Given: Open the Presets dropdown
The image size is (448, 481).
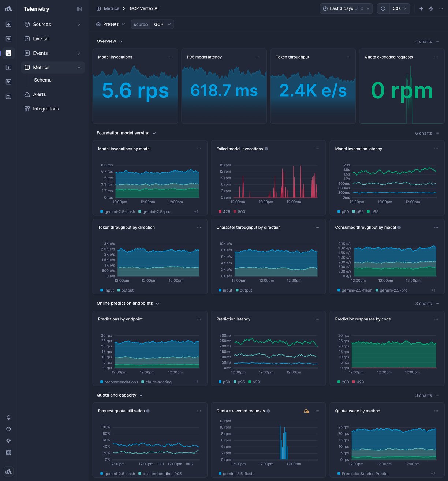Looking at the screenshot, I should click(x=111, y=24).
